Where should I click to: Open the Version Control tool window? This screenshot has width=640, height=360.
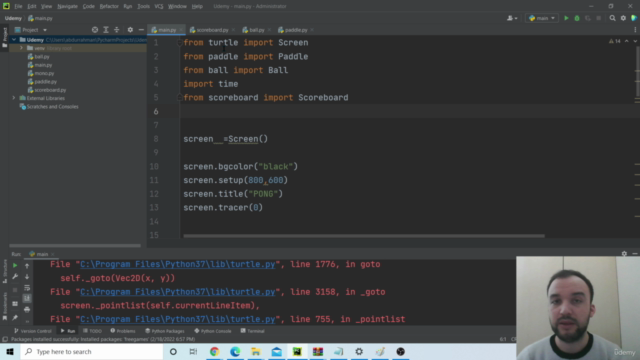[33, 331]
